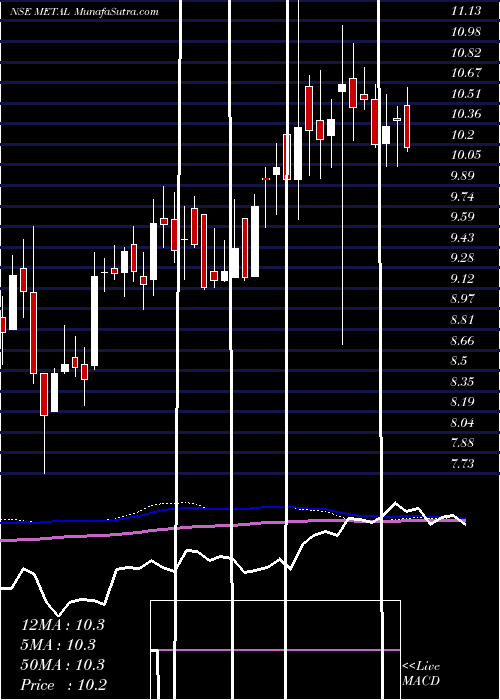Viewport: 500px width, 700px height.
Task: Click the 10.36 price axis label
Action: coord(466,114)
